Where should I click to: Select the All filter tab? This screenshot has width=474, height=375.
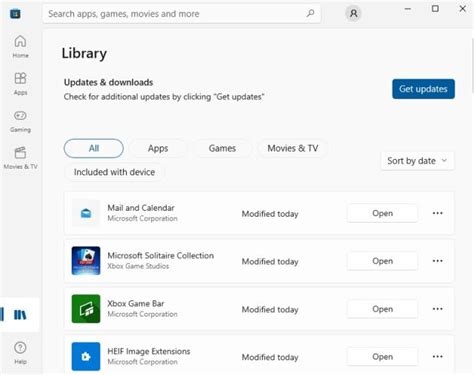94,148
